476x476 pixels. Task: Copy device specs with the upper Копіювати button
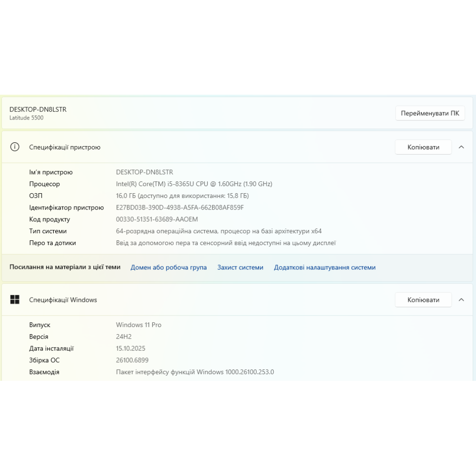click(x=423, y=147)
